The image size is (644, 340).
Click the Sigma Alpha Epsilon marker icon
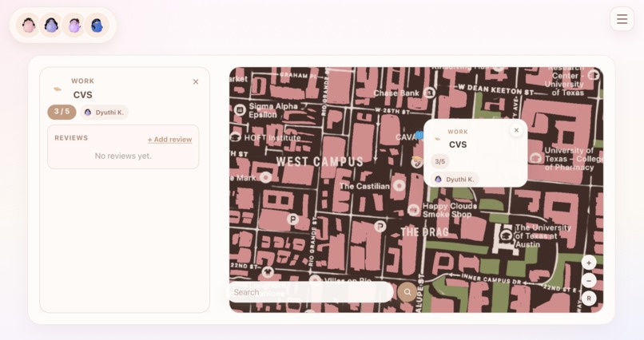[x=240, y=110]
